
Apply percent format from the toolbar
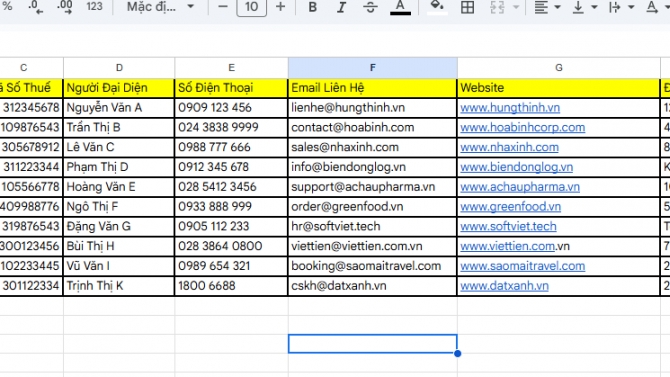coord(7,6)
